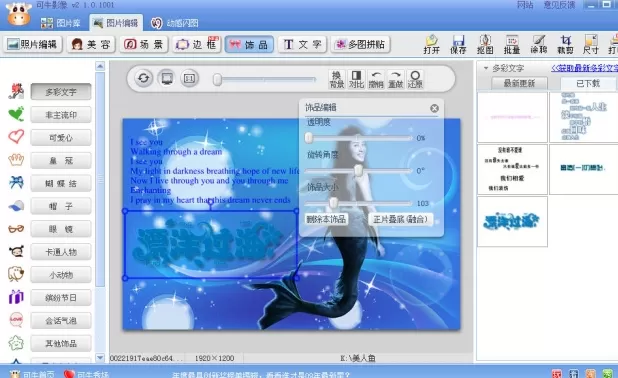Screen dimensions: 618x378
Task: Select the 帽子 hat category button
Action: point(61,206)
